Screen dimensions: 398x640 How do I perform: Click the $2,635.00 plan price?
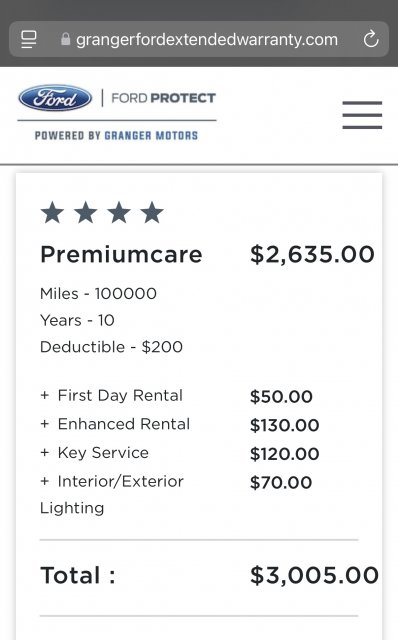pyautogui.click(x=312, y=255)
